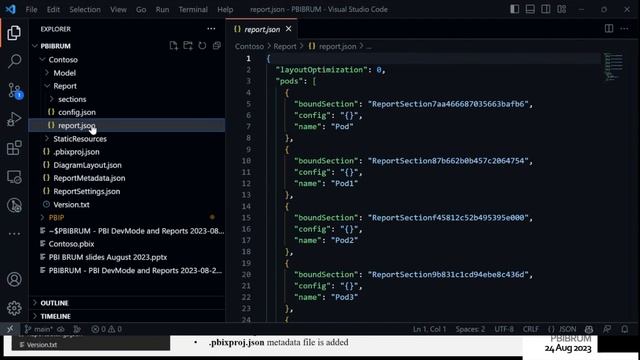Open the Terminal menu
Viewport: 640px width, 360px height.
[193, 9]
